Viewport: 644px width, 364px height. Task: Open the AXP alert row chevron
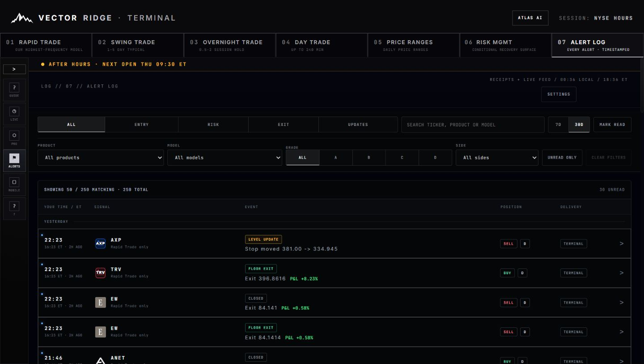[x=622, y=243]
